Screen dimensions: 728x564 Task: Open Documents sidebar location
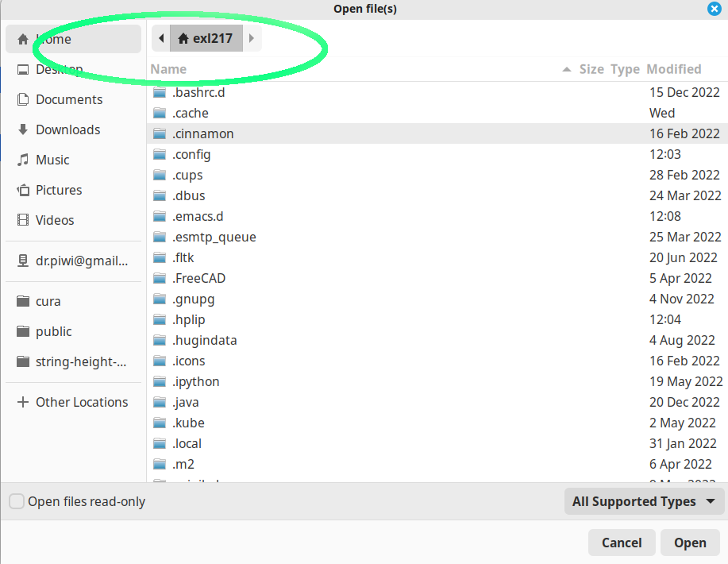(x=73, y=99)
